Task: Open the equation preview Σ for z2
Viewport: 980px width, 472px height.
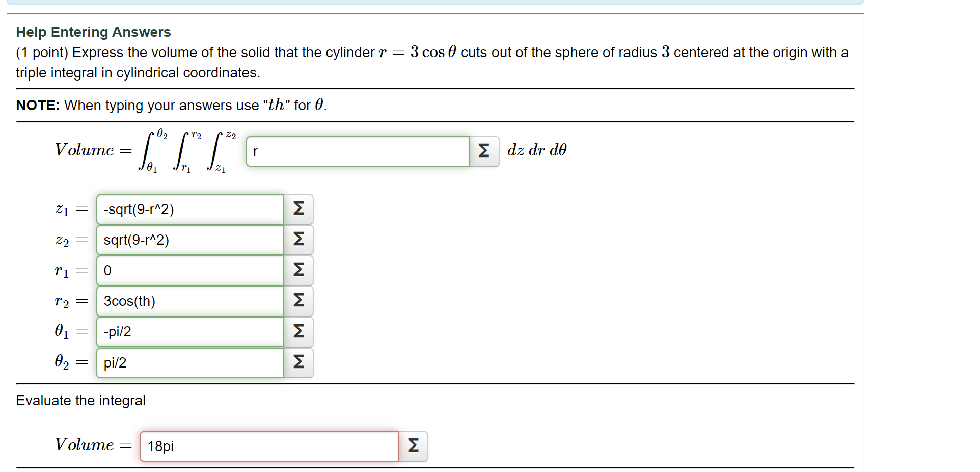Action: click(x=298, y=240)
